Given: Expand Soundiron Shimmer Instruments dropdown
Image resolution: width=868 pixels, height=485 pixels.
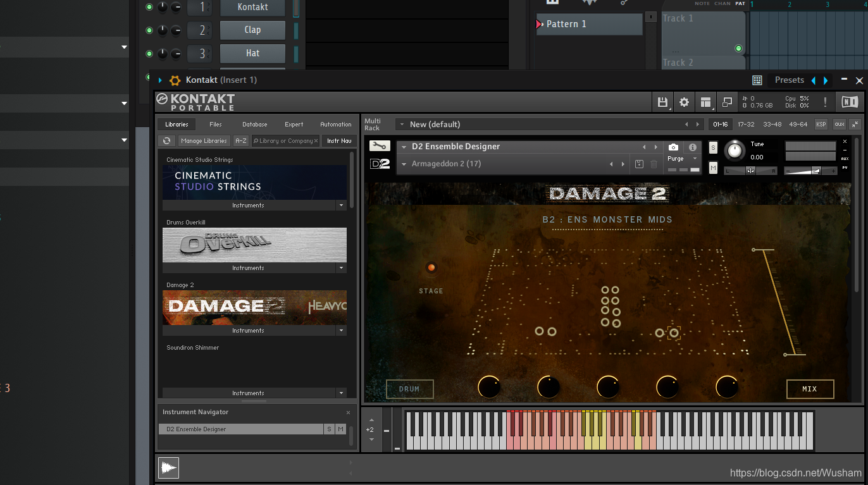Looking at the screenshot, I should [342, 393].
